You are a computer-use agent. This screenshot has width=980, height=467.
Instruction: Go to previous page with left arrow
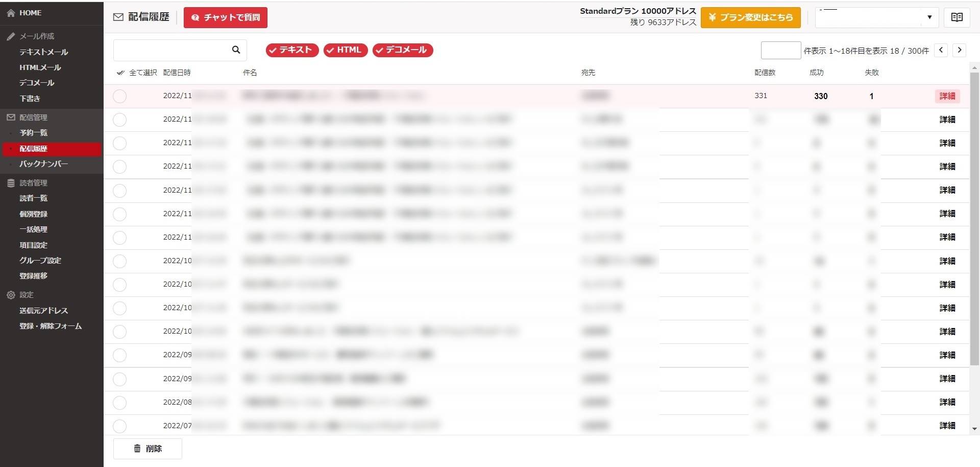pyautogui.click(x=941, y=50)
